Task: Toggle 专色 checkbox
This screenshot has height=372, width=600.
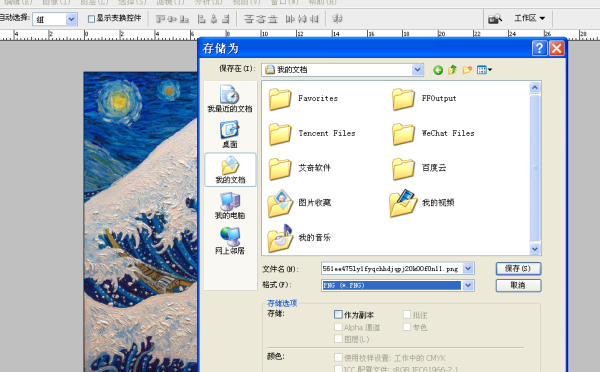Action: 407,327
